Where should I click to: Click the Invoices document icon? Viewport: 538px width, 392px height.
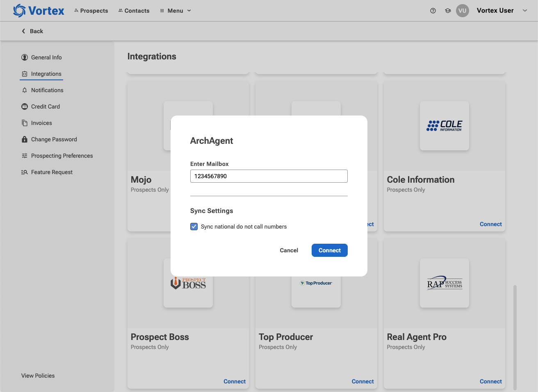coord(25,123)
